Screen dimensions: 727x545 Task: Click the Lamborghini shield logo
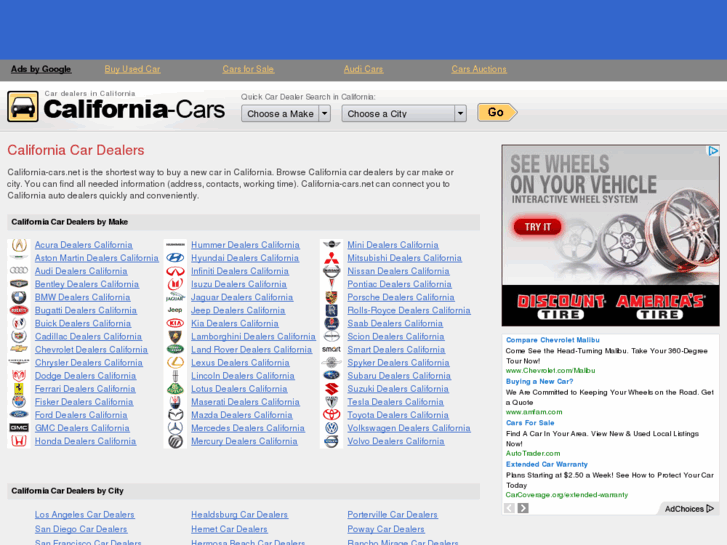(175, 336)
